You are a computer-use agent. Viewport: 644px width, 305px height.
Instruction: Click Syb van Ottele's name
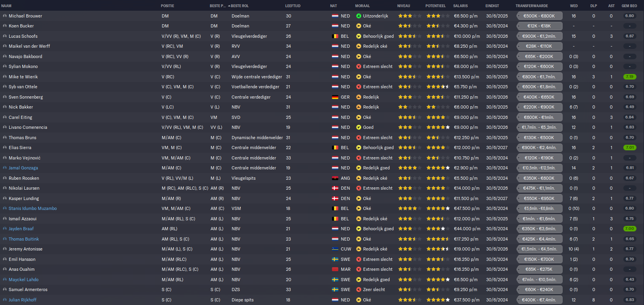click(x=23, y=87)
